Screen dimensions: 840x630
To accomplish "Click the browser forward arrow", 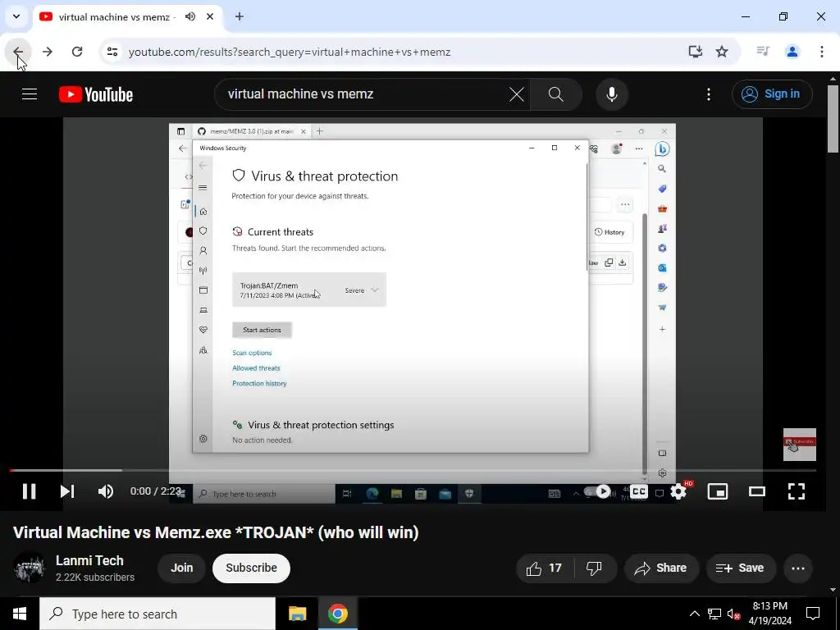I will pyautogui.click(x=48, y=52).
